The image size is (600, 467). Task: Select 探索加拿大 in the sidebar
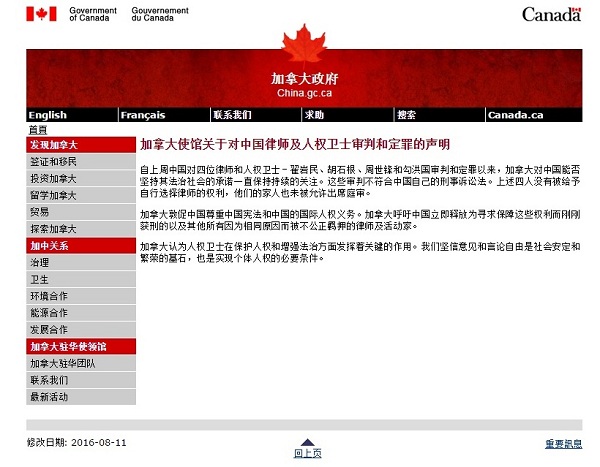[81, 229]
